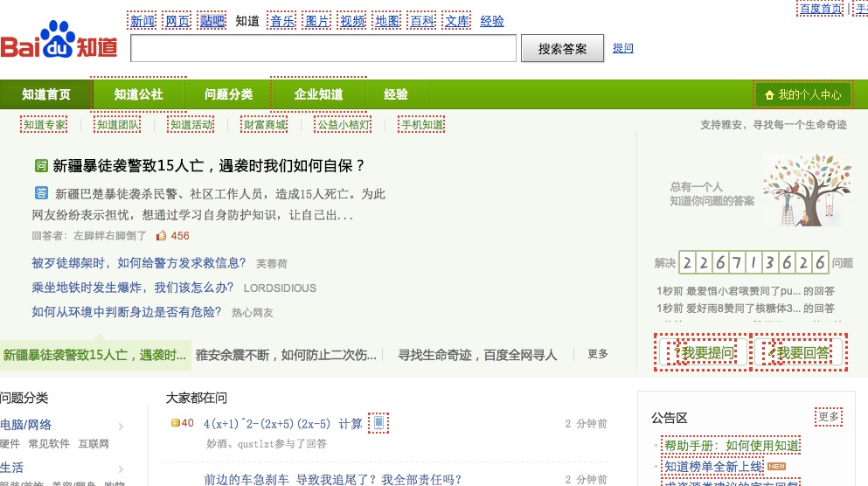This screenshot has height=486, width=868.
Task: Select topic tab 新疆暴徒袭警致15人亡，遇袭时...
Action: pos(94,355)
